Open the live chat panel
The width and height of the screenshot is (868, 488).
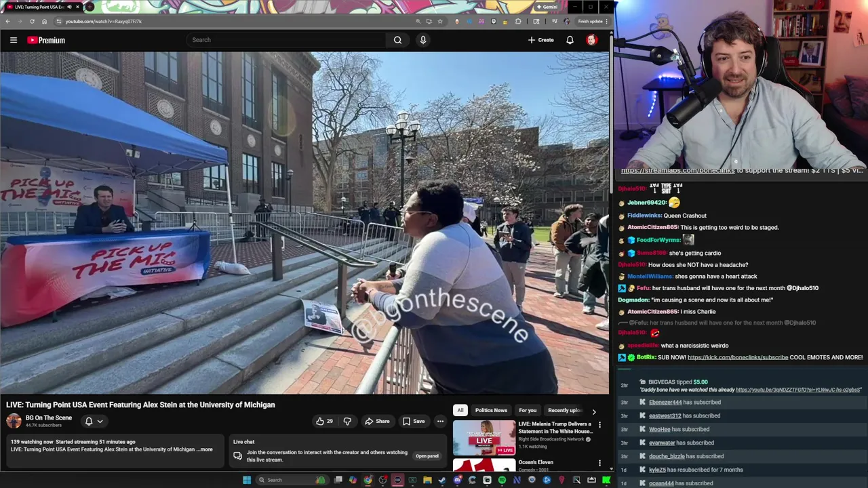pyautogui.click(x=427, y=456)
